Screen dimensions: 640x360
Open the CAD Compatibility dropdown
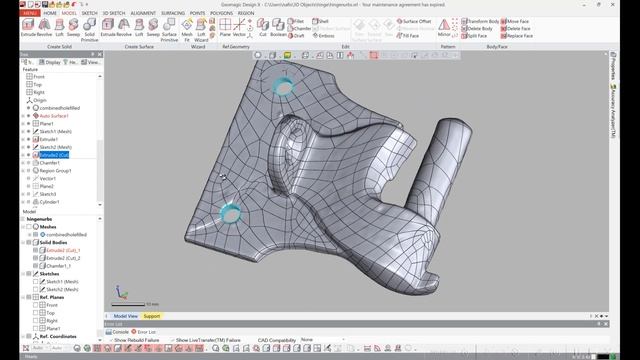coord(322,340)
